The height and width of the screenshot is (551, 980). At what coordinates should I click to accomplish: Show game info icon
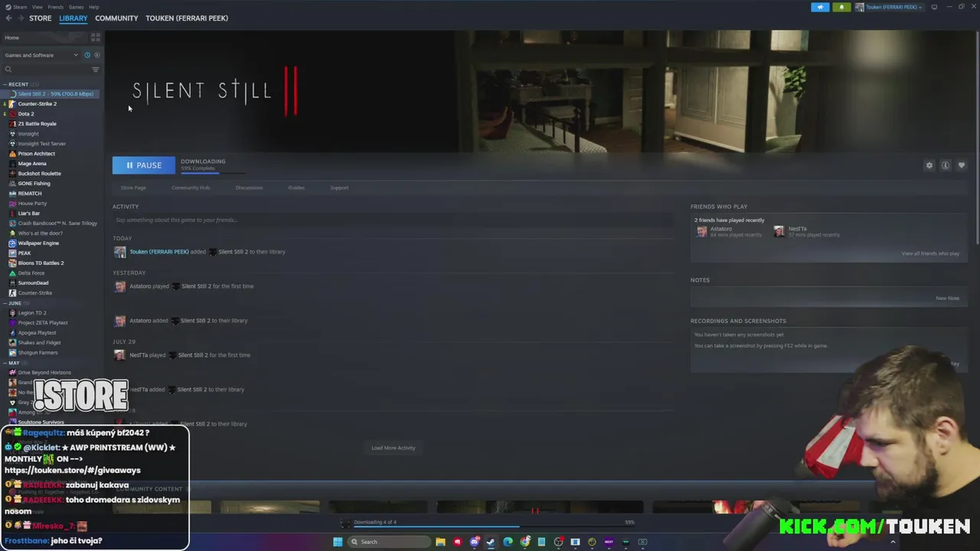946,165
